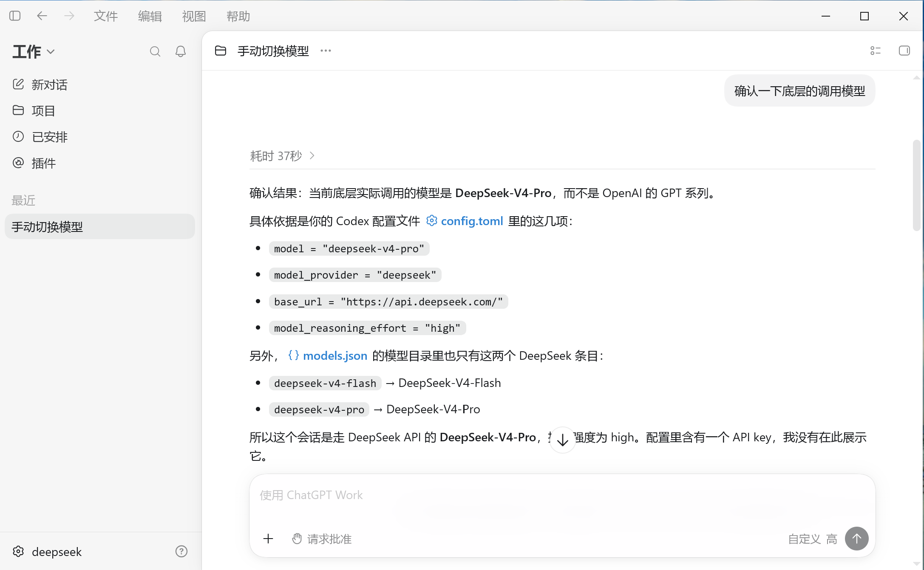Click the search magnifier icon

(x=155, y=52)
